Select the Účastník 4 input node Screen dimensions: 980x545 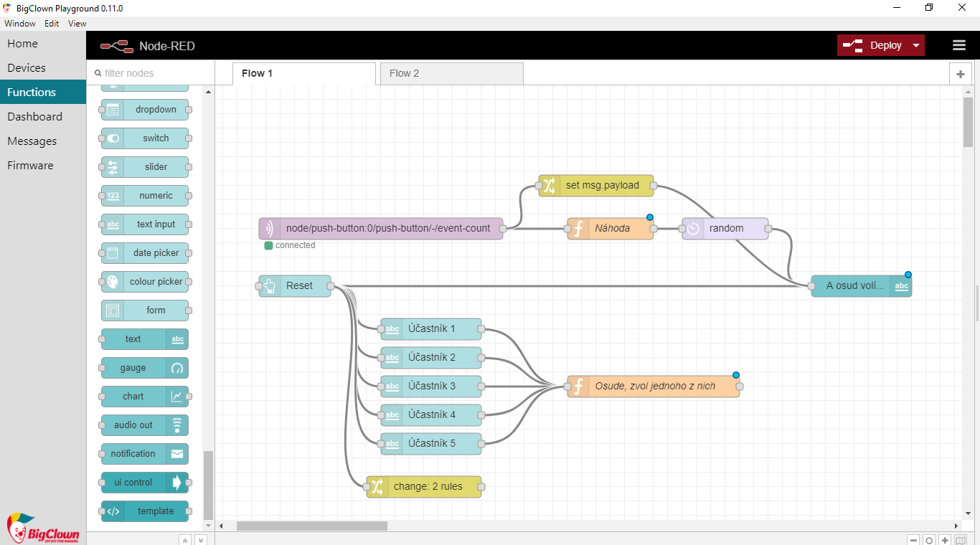431,415
